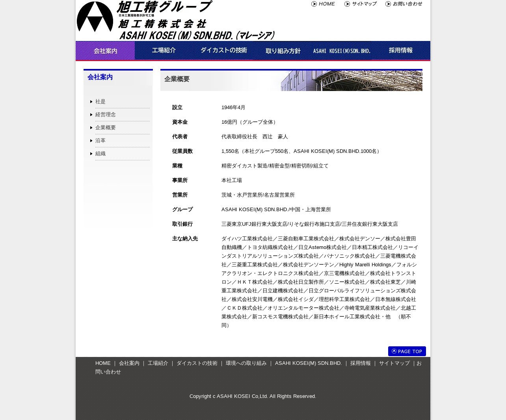The image size is (506, 420).
Task: Click the 設立 value 1946年4月
Action: [x=233, y=108]
